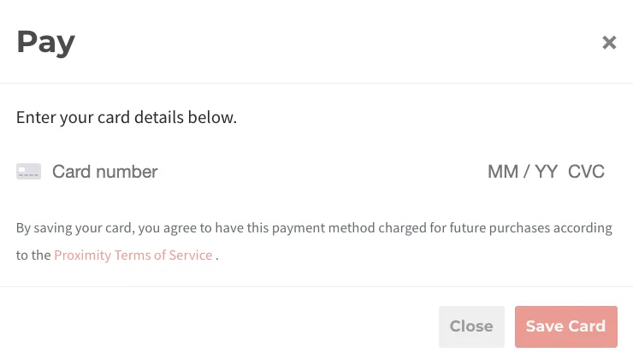This screenshot has height=364, width=633.
Task: Click the gray credit card icon
Action: tap(29, 171)
